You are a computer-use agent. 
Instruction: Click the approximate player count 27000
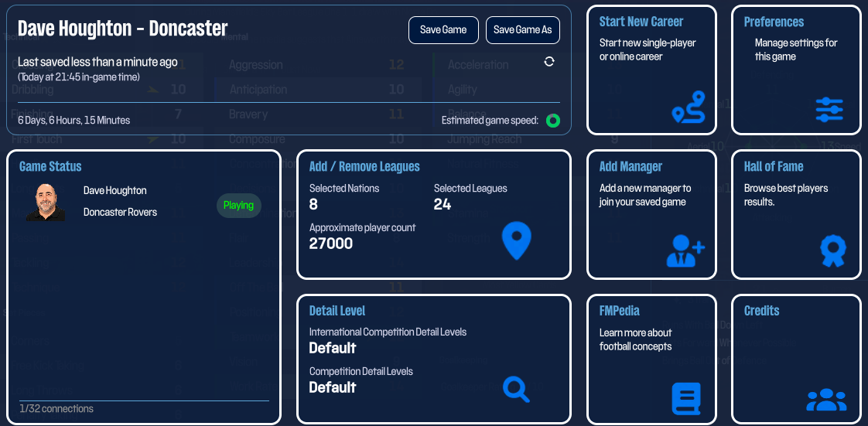click(x=331, y=244)
